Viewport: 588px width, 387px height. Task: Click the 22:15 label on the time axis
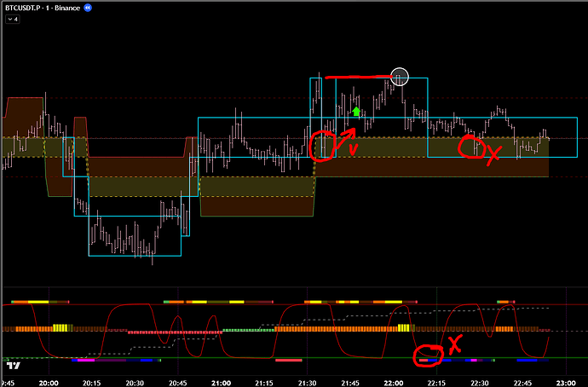tap(436, 380)
